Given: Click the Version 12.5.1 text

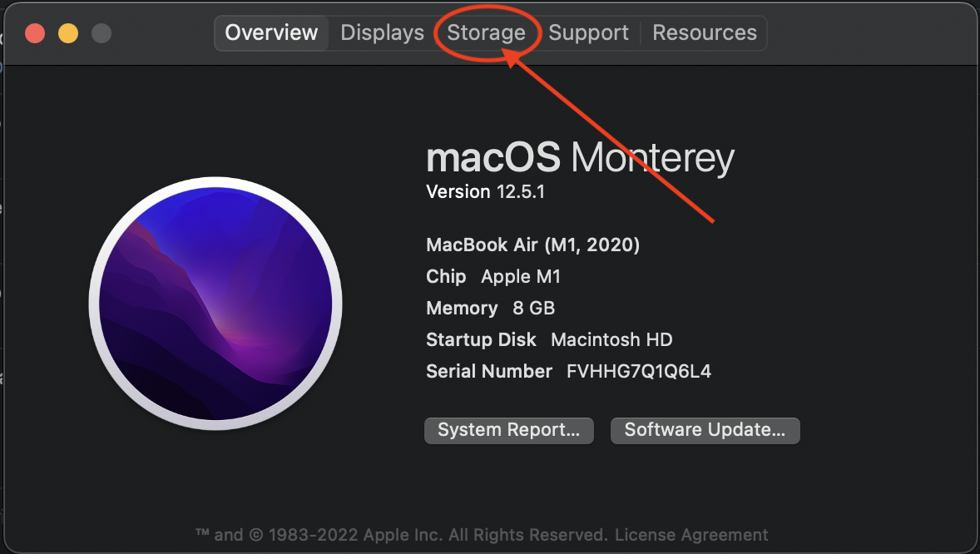Looking at the screenshot, I should click(485, 192).
